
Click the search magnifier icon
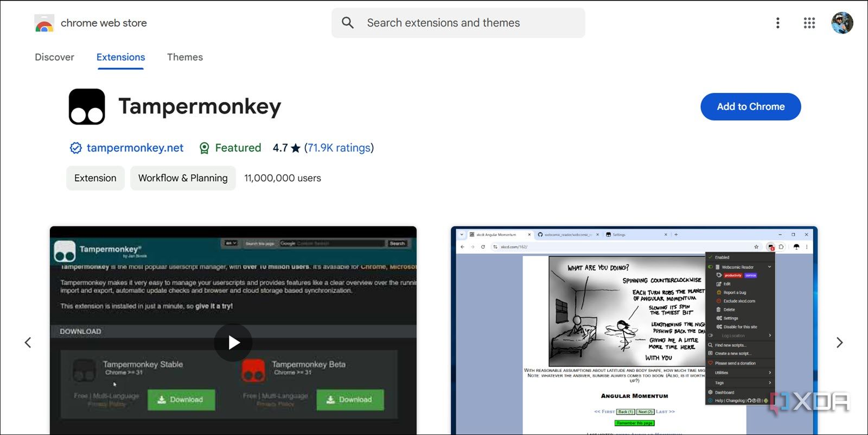tap(348, 23)
